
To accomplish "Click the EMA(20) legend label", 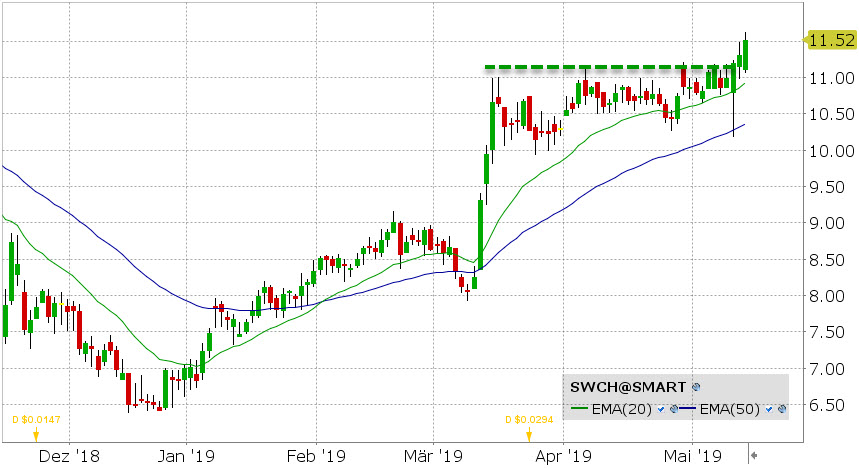I will coord(622,409).
